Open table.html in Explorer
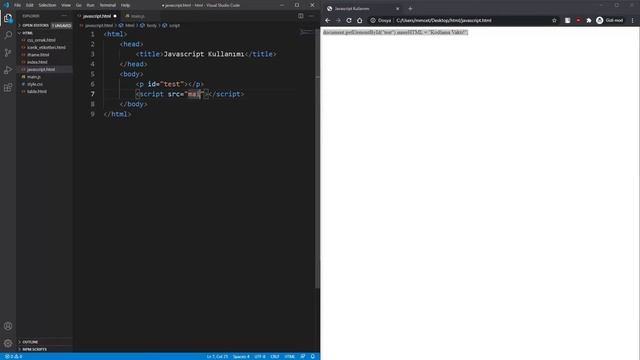Image resolution: width=640 pixels, height=360 pixels. [x=37, y=91]
